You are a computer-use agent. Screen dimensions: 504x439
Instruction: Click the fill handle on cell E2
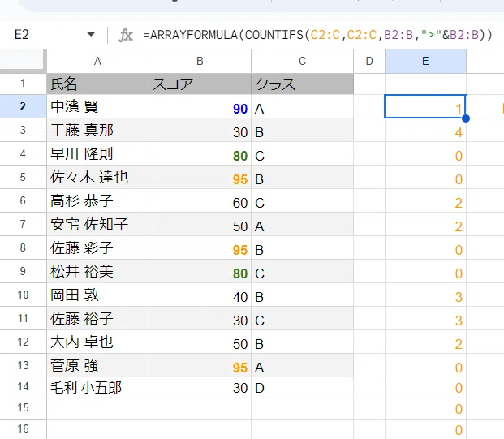click(x=466, y=118)
